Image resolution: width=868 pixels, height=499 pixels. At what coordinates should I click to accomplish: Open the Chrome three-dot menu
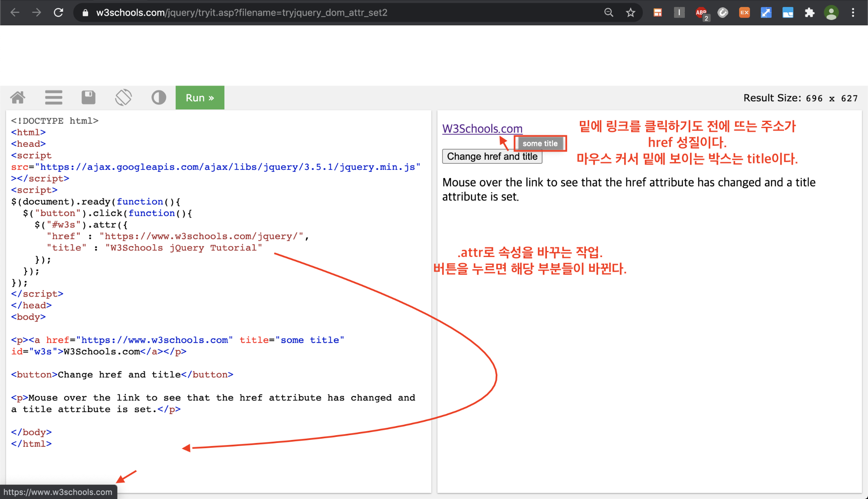853,13
